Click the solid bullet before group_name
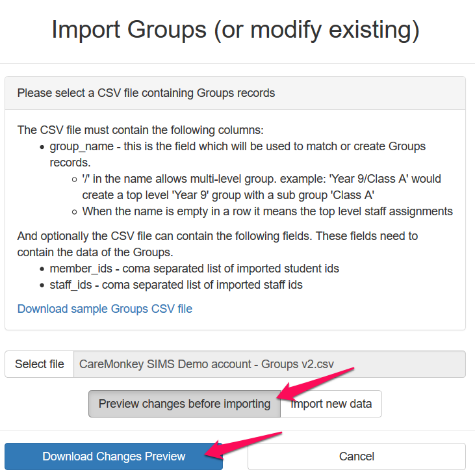 tap(43, 146)
